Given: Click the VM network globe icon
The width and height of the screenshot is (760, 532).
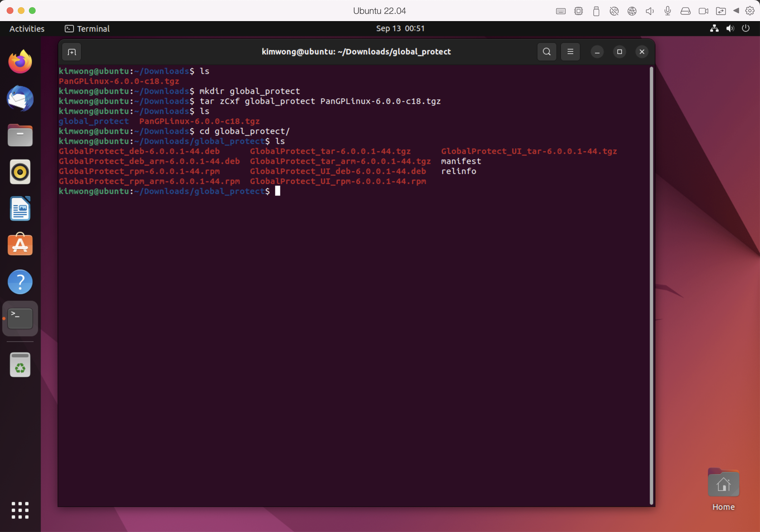Looking at the screenshot, I should click(632, 11).
